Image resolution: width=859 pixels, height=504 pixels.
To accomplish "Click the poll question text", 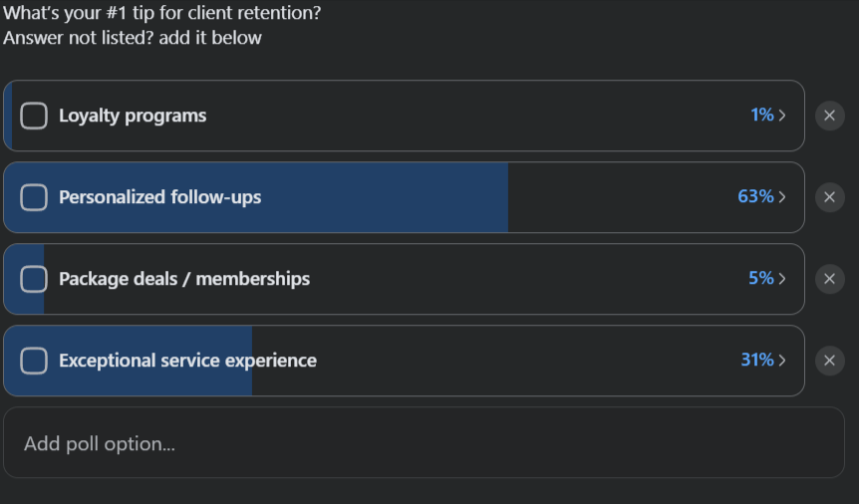I will 161,14.
